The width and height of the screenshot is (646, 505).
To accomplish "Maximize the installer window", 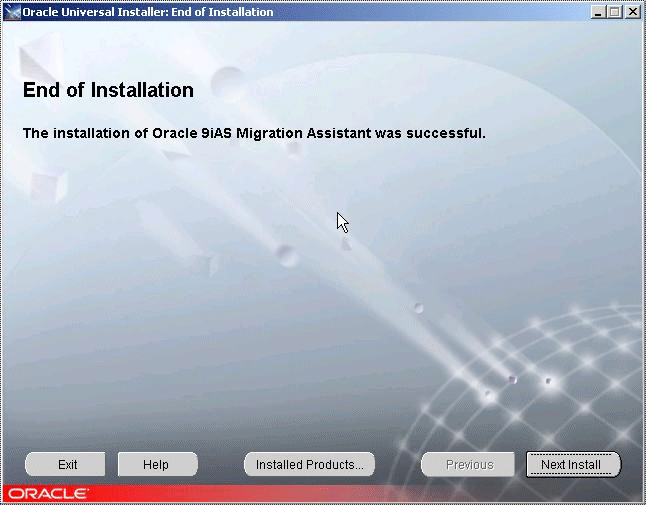I will 614,12.
